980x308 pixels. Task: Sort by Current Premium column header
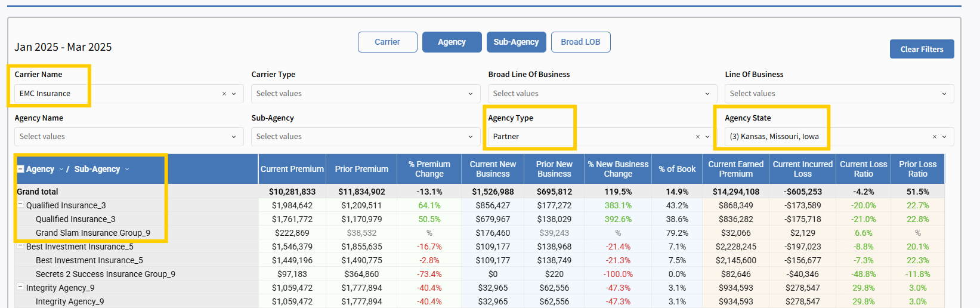[292, 169]
